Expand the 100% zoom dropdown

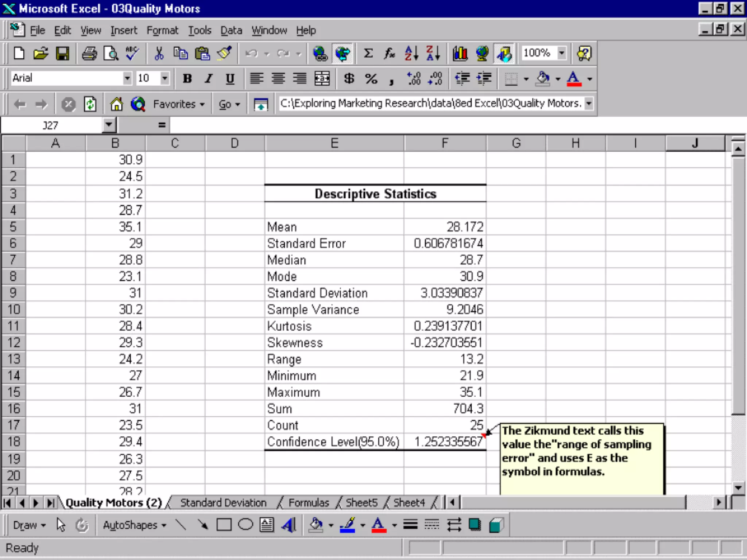pyautogui.click(x=561, y=53)
